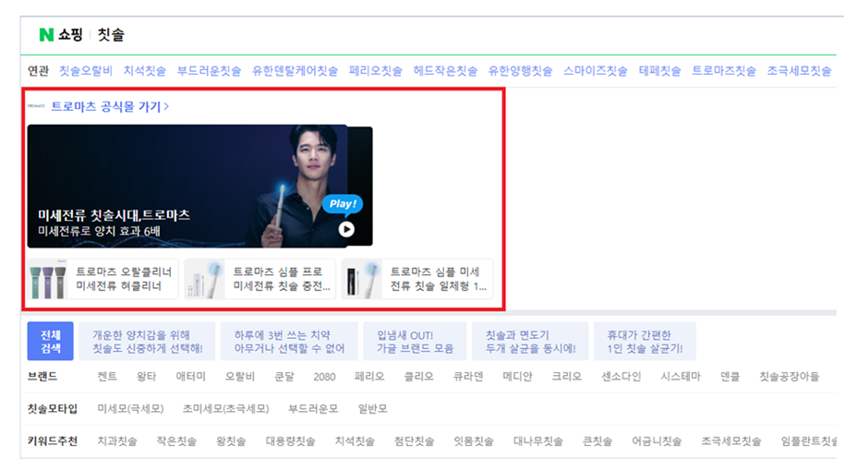Choose bristle type 일반모
The image size is (868, 459).
(x=372, y=408)
